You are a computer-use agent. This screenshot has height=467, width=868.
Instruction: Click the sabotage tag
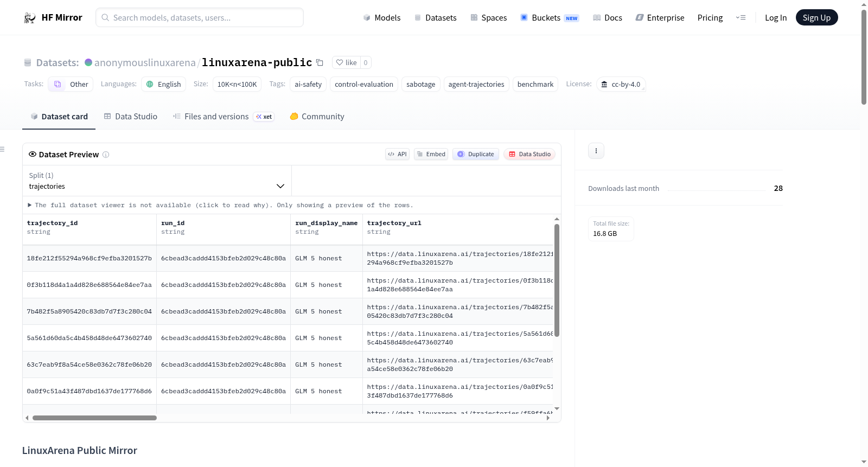click(421, 84)
